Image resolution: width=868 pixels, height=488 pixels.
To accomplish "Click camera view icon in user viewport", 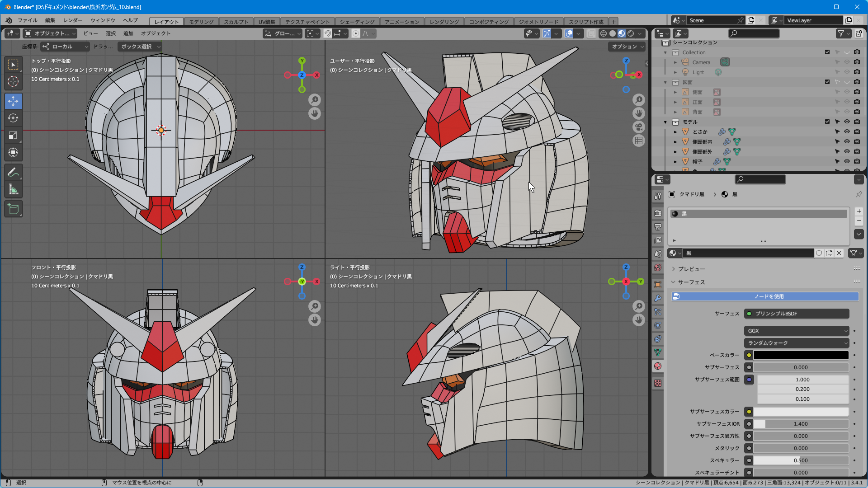I will coord(638,127).
